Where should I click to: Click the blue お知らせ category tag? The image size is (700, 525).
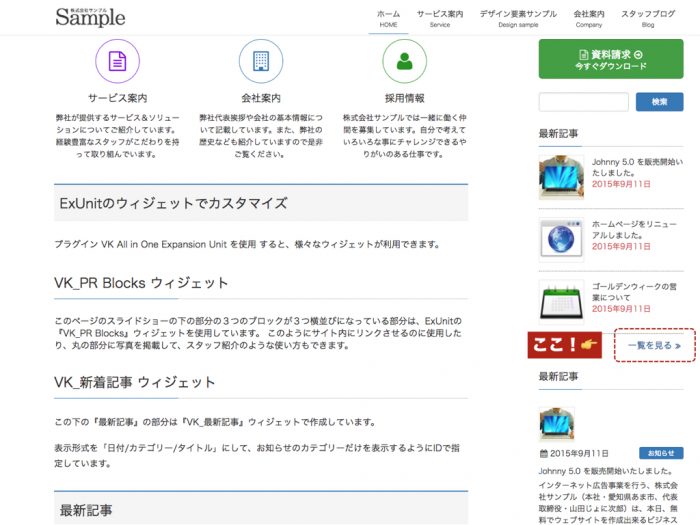[x=660, y=453]
